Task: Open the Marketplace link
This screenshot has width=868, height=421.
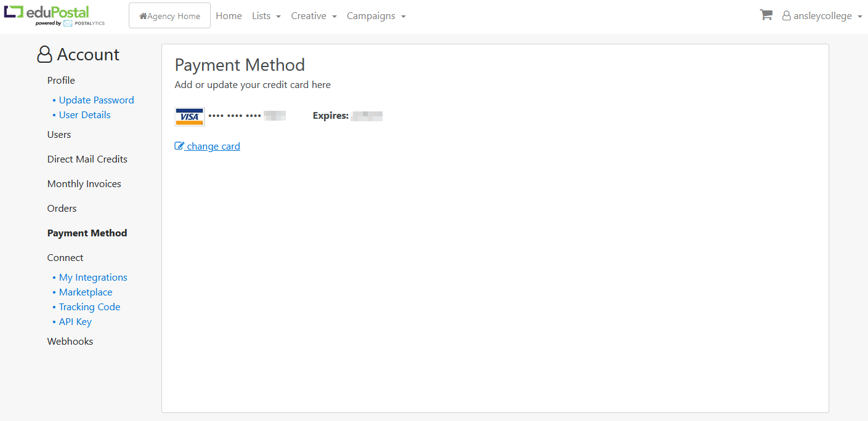Action: pos(86,292)
